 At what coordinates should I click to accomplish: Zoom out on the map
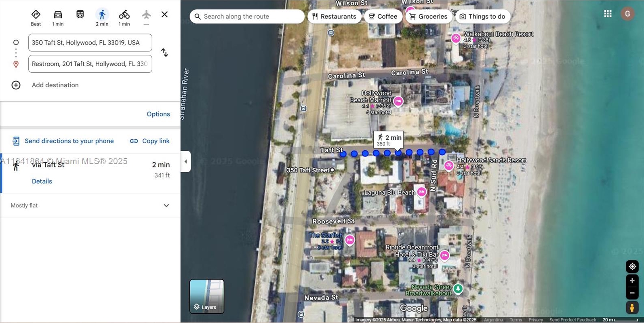[x=632, y=293]
